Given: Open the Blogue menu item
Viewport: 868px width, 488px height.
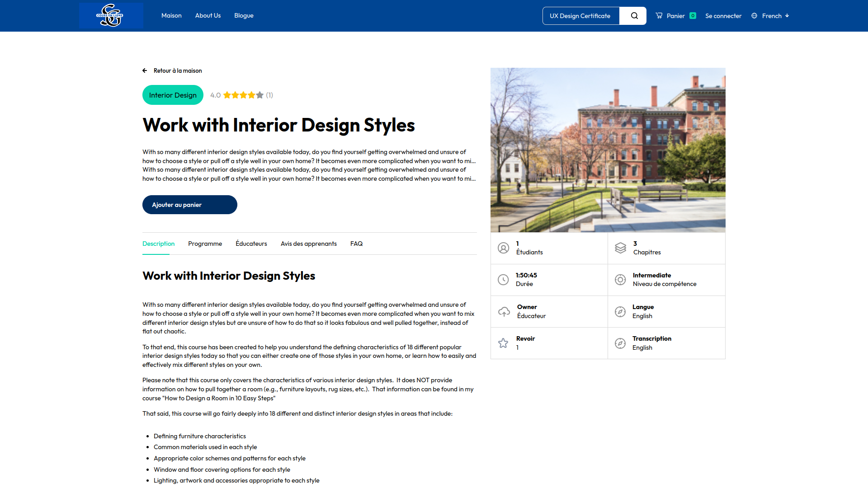Looking at the screenshot, I should click(x=244, y=16).
